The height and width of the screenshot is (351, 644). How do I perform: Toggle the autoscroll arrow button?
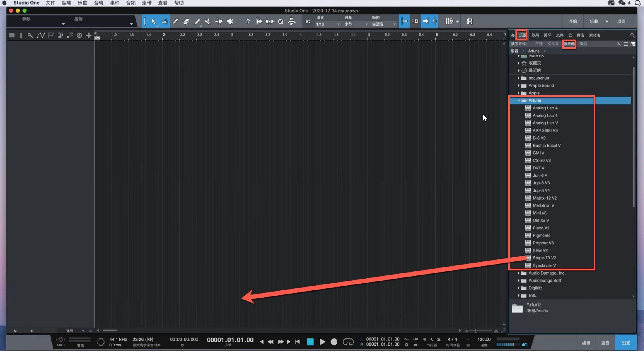426,22
